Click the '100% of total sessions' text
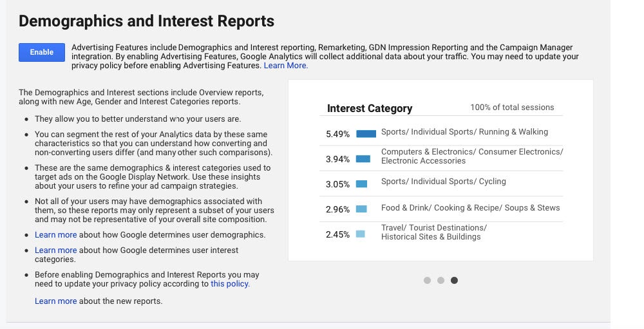The image size is (644, 329). (x=512, y=108)
